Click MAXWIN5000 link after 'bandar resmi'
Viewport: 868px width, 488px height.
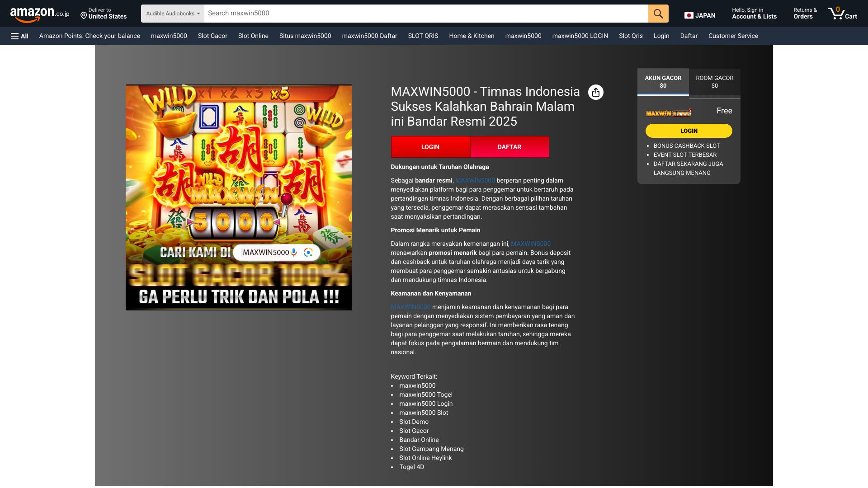[x=475, y=181]
